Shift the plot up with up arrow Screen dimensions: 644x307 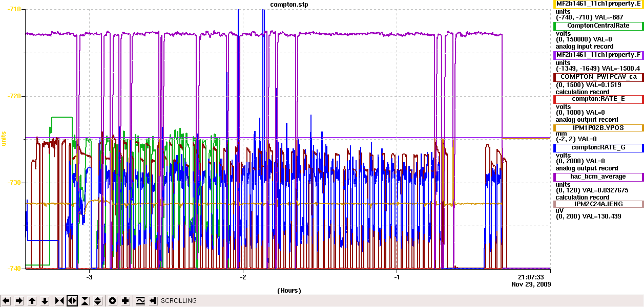pos(32,301)
